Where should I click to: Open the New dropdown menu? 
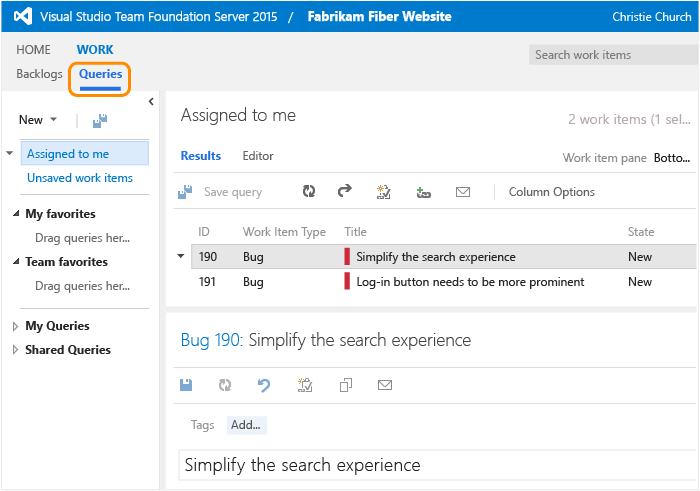tap(38, 120)
